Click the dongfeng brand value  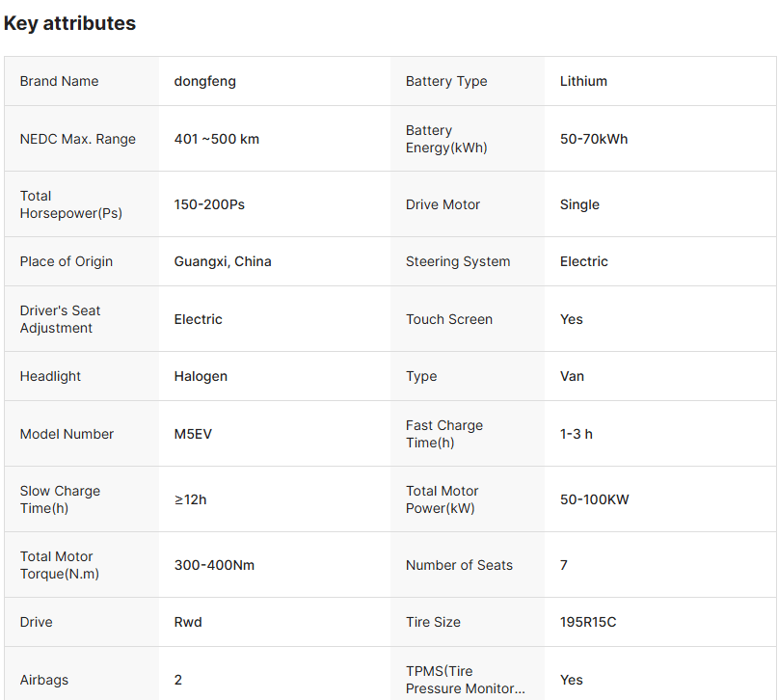pos(204,81)
